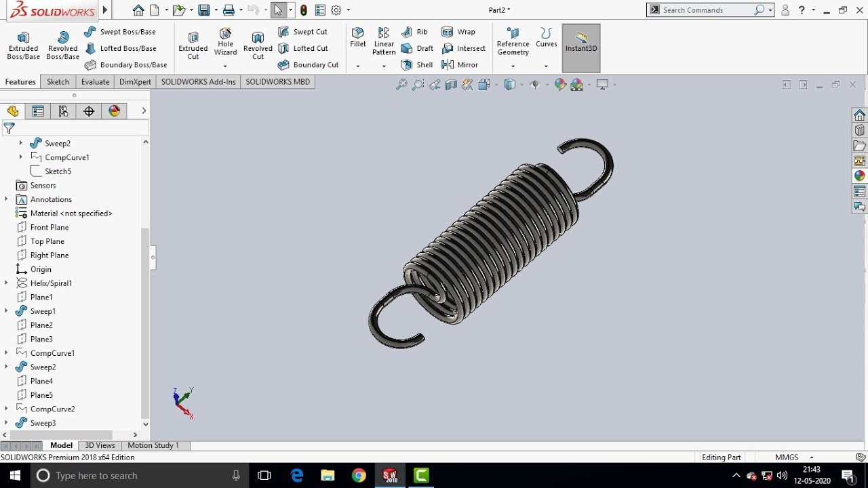Open SOLIDWORKS Resources task pane home icon
Image resolution: width=868 pixels, height=488 pixels.
click(x=859, y=115)
